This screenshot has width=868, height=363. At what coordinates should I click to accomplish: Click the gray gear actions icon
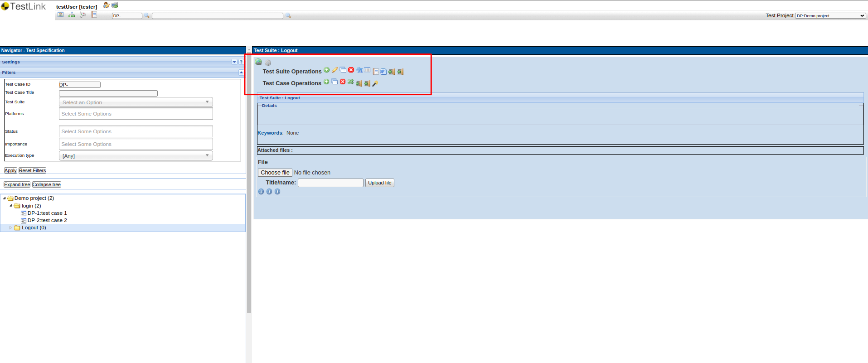pos(268,63)
